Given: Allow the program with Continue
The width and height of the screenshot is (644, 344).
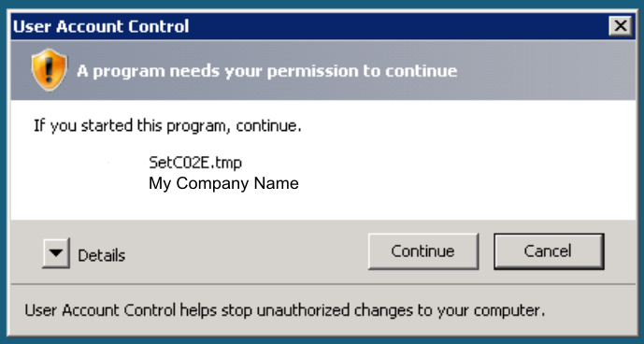Looking at the screenshot, I should [423, 251].
